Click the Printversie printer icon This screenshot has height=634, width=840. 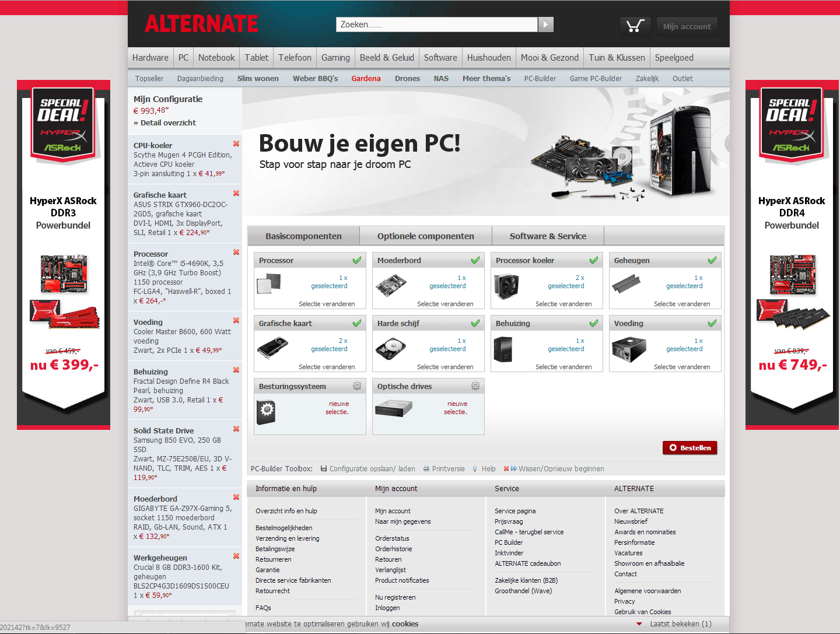pyautogui.click(x=426, y=469)
